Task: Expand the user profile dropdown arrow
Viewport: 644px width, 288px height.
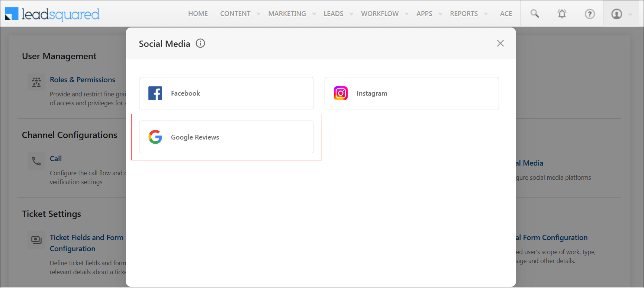Action: pyautogui.click(x=630, y=15)
